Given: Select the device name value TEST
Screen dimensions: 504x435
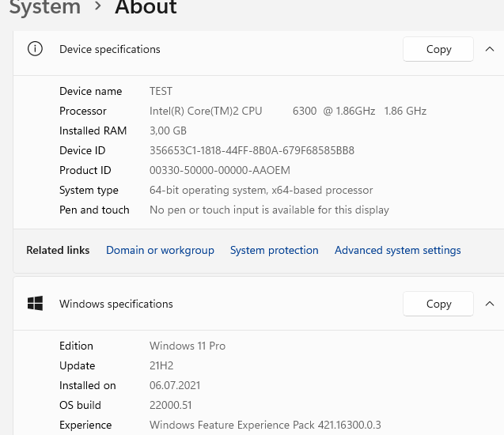Looking at the screenshot, I should point(161,91).
